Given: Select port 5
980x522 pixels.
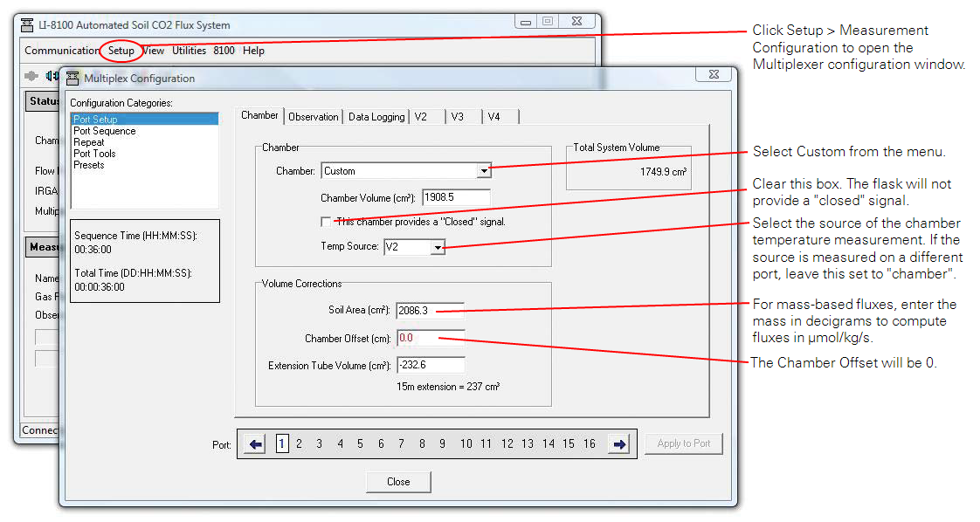Looking at the screenshot, I should [360, 444].
